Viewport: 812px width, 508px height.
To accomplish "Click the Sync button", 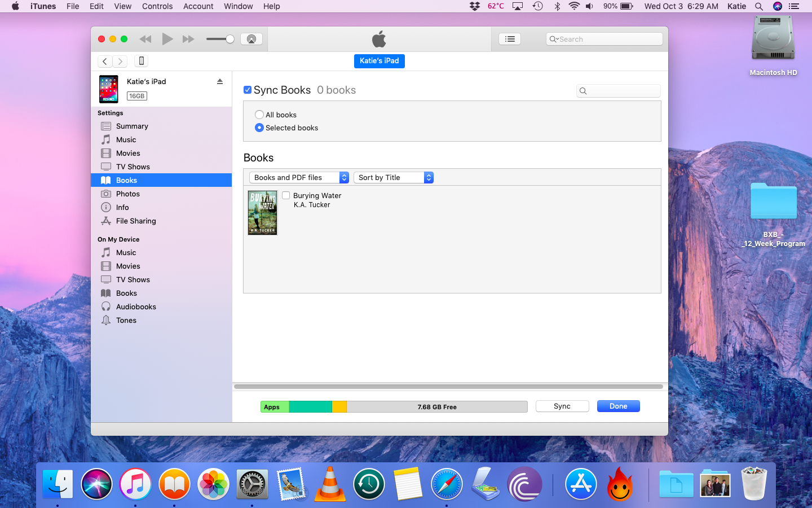I will (x=562, y=406).
